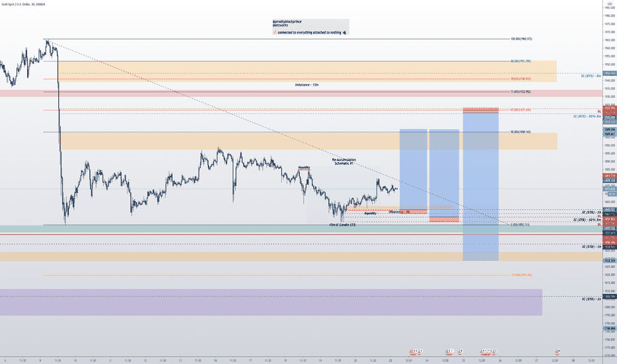Open the rightmost economic event icon near date 27

pos(557,351)
